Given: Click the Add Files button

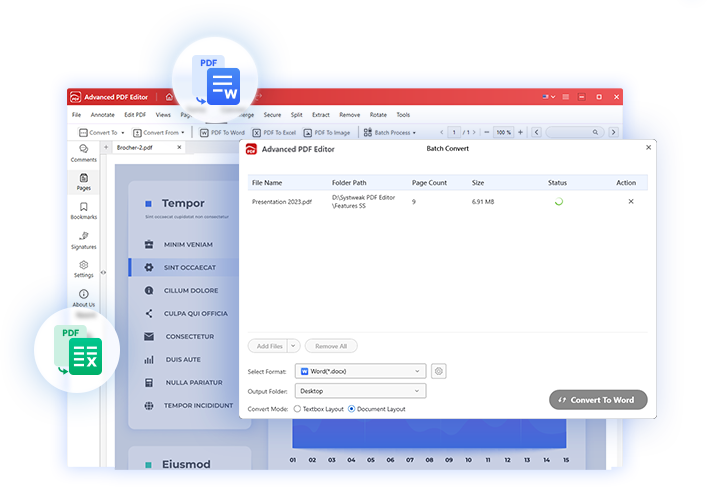Looking at the screenshot, I should [268, 346].
